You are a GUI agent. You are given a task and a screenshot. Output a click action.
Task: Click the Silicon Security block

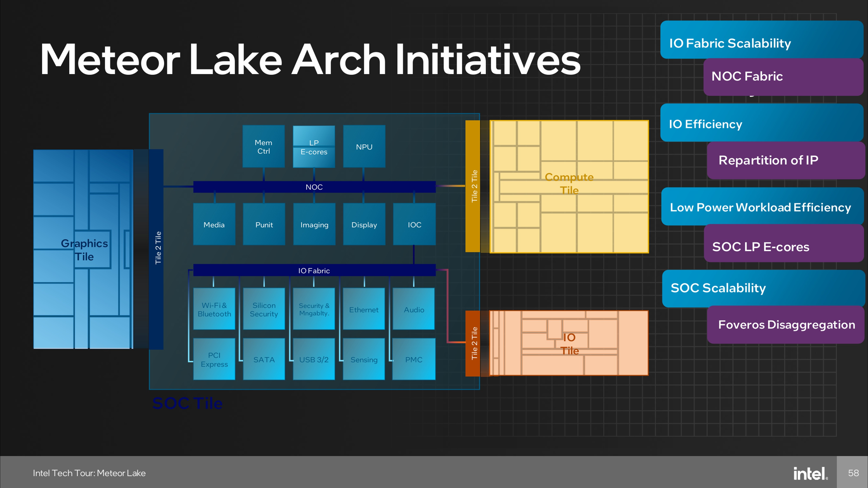tap(264, 310)
